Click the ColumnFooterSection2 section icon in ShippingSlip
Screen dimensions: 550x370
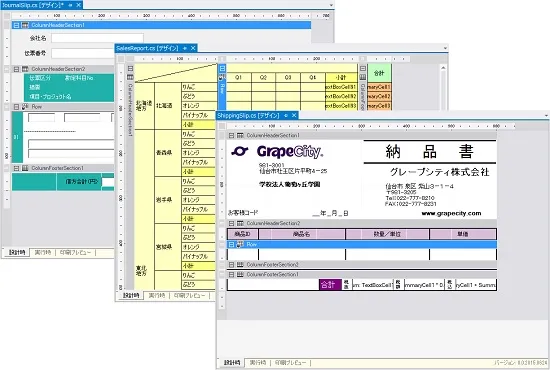click(240, 264)
